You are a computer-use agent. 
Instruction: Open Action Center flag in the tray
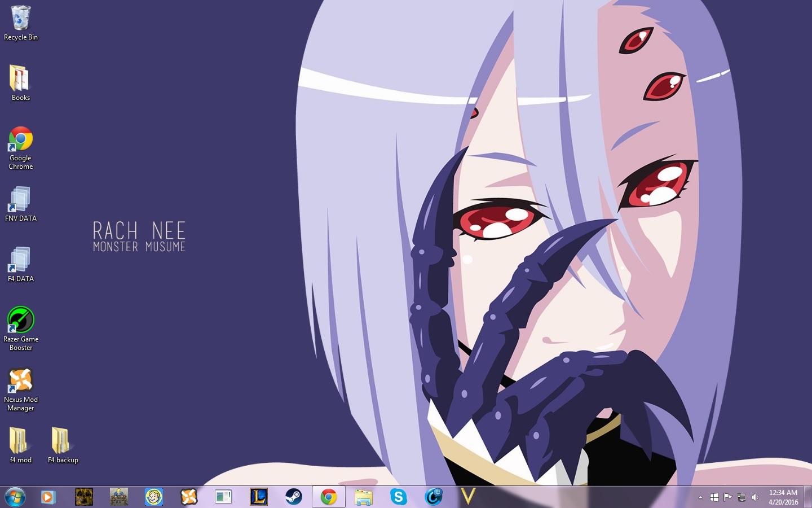point(728,497)
